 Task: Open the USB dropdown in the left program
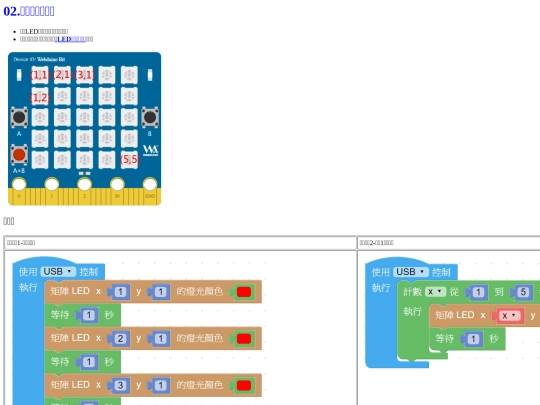(58, 272)
